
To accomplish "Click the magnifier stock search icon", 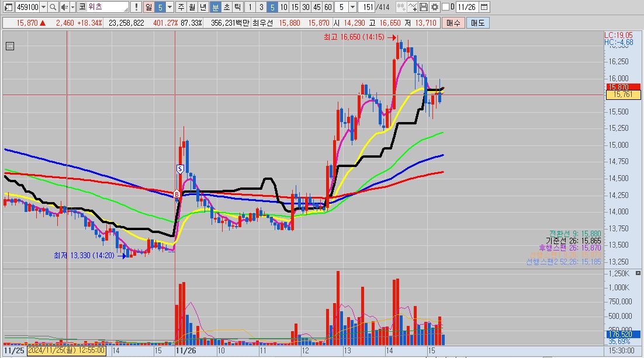I will coord(53,7).
